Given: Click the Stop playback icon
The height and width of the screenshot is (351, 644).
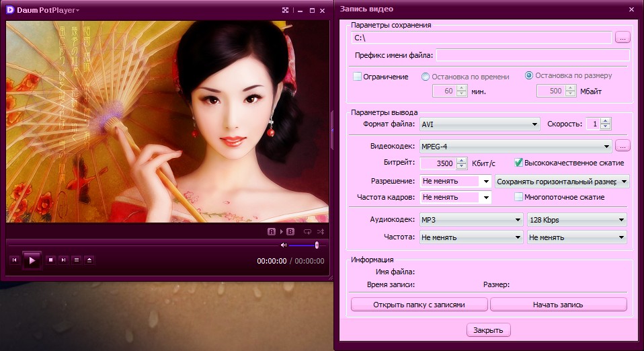Looking at the screenshot, I should pyautogui.click(x=50, y=260).
